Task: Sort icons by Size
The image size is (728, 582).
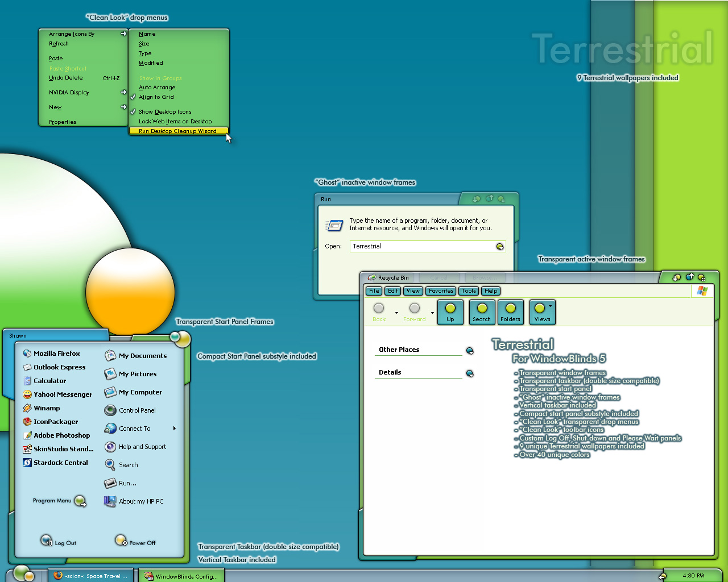Action: click(144, 44)
